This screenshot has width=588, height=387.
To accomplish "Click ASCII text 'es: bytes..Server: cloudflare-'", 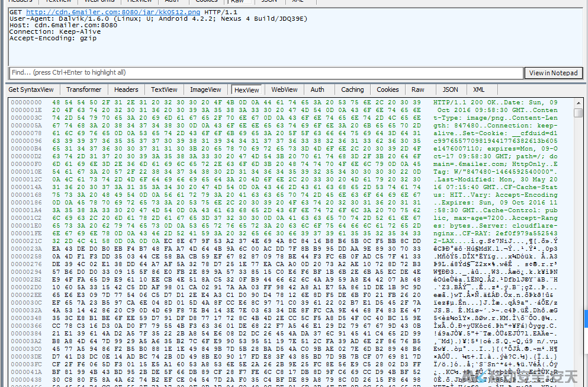I will (x=496, y=226).
